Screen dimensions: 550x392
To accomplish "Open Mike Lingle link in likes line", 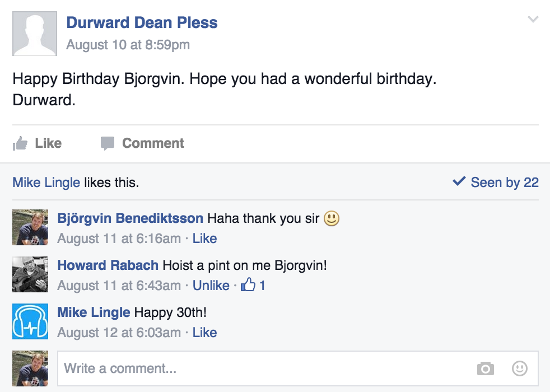I will pos(46,183).
